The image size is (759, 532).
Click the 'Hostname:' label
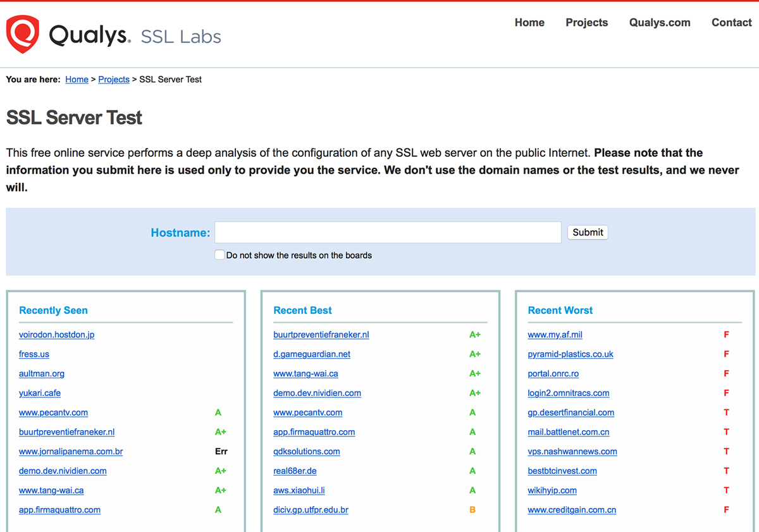click(x=180, y=233)
